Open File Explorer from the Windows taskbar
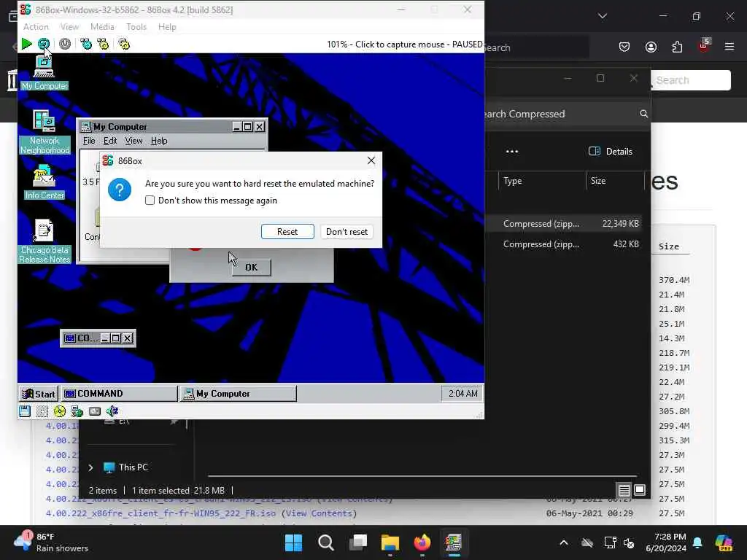This screenshot has width=747, height=560. (x=390, y=542)
